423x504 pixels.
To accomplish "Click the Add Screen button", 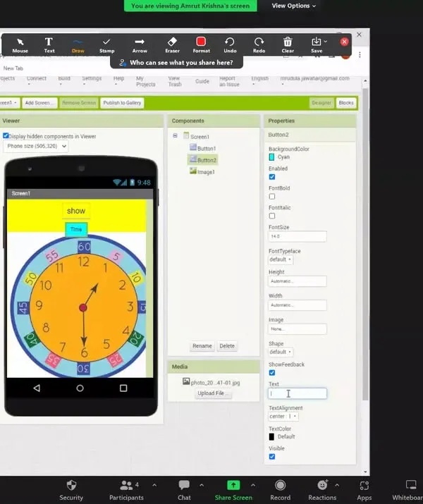I will (39, 103).
